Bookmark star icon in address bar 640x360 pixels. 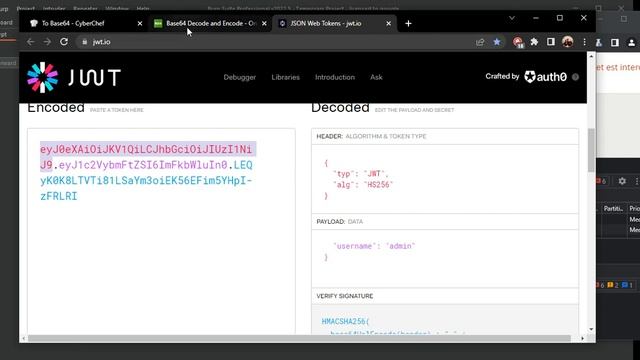coord(497,42)
